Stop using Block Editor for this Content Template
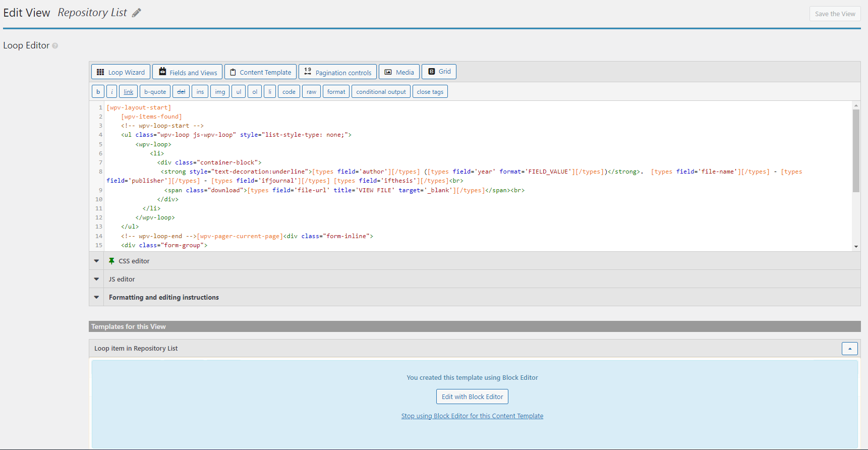Screen dimensions: 868x450 pyautogui.click(x=472, y=416)
